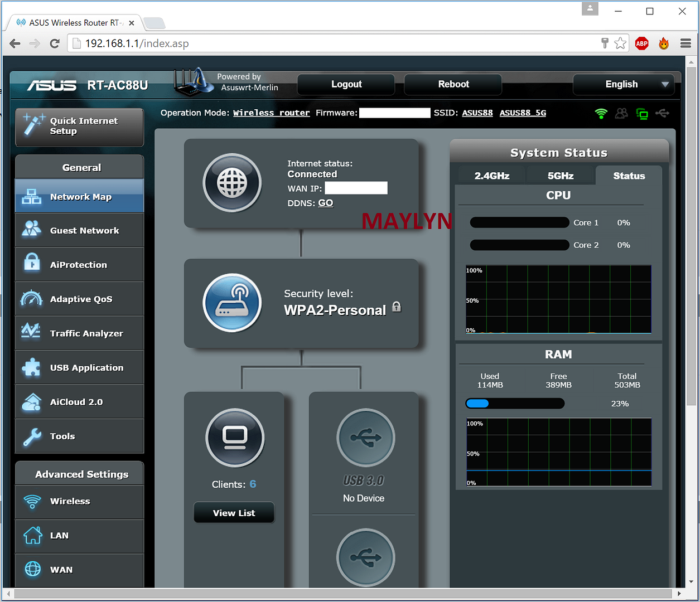Open the Adblock Plus extension
The height and width of the screenshot is (602, 700).
[x=641, y=43]
